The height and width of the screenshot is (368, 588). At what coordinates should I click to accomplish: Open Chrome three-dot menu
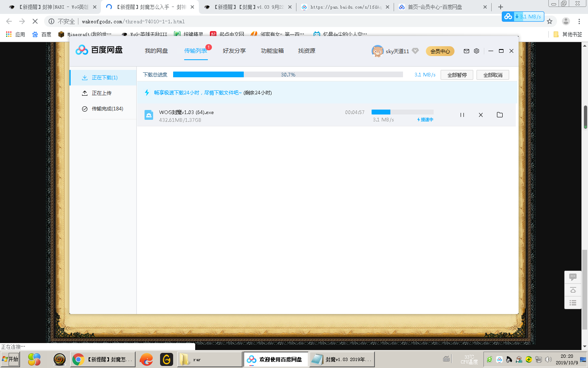[579, 21]
